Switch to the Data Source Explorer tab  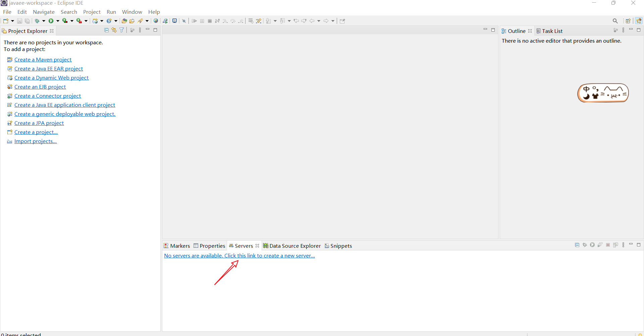tap(294, 246)
